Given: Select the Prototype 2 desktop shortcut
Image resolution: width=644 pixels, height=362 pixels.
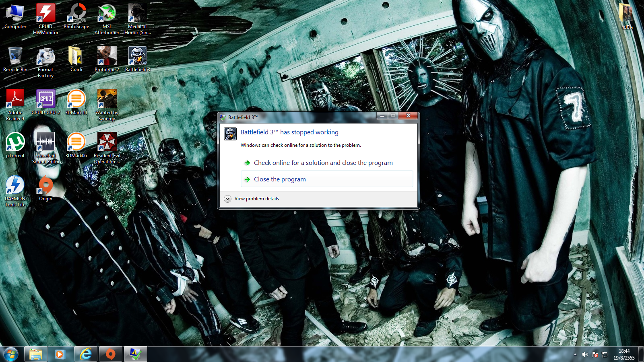Looking at the screenshot, I should pyautogui.click(x=107, y=59).
